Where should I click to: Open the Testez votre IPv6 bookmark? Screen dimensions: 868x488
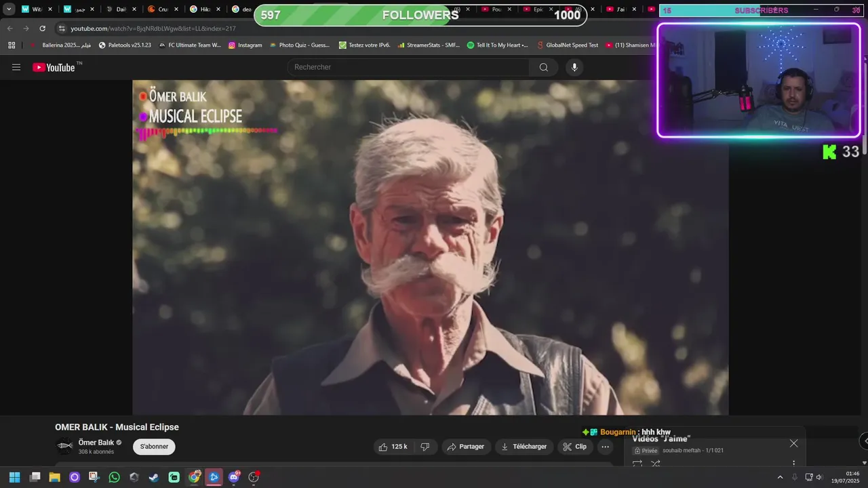pos(364,45)
